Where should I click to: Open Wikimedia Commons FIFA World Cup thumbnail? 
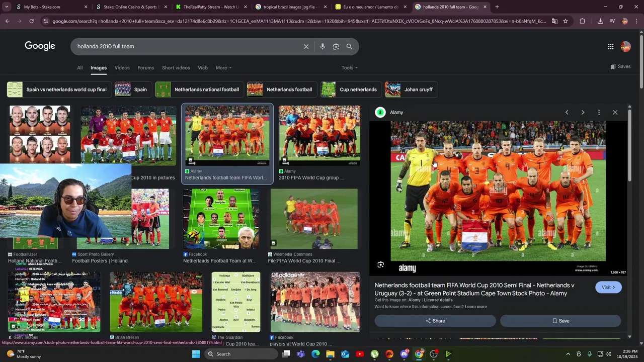pyautogui.click(x=314, y=219)
